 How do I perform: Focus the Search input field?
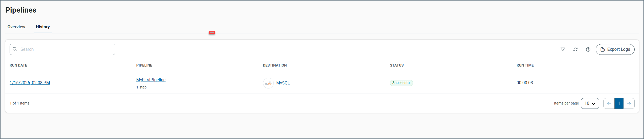(x=67, y=49)
